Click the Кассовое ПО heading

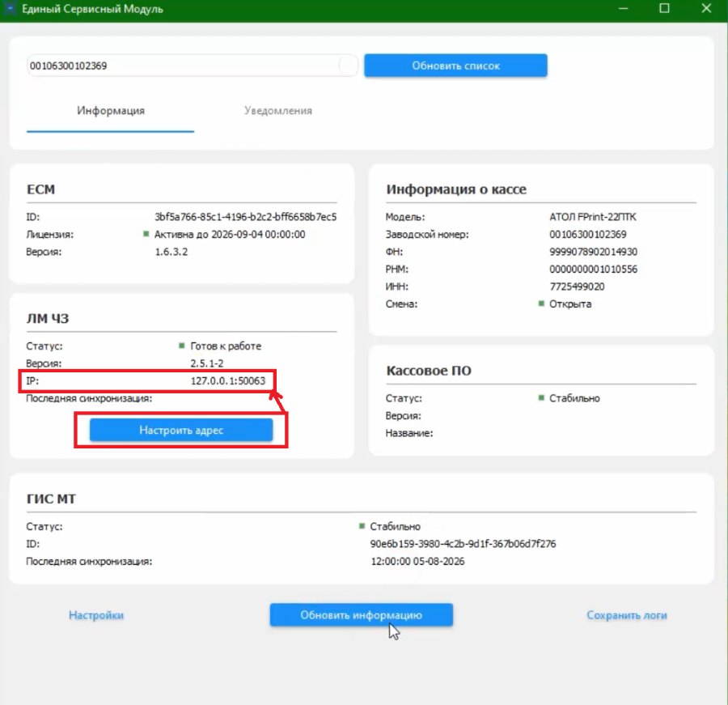429,371
